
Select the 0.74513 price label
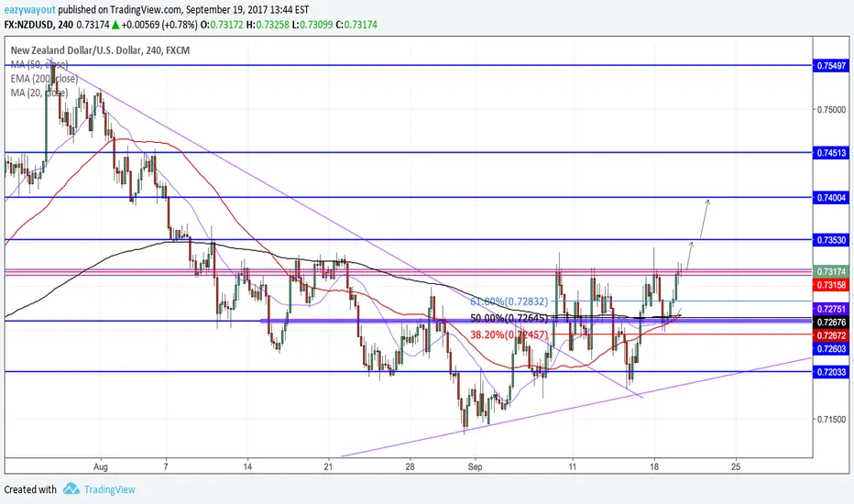click(x=831, y=153)
